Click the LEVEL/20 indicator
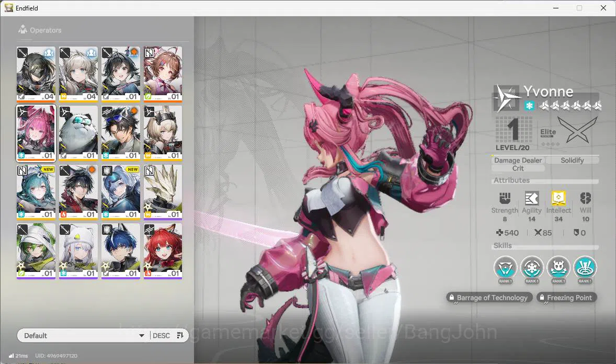 tap(512, 147)
